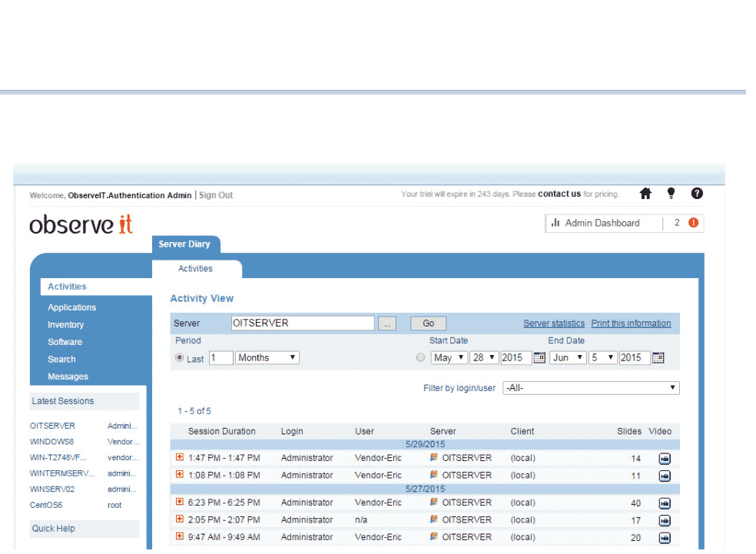756x554 pixels.
Task: Open the End Date calendar picker icon
Action: [x=658, y=358]
